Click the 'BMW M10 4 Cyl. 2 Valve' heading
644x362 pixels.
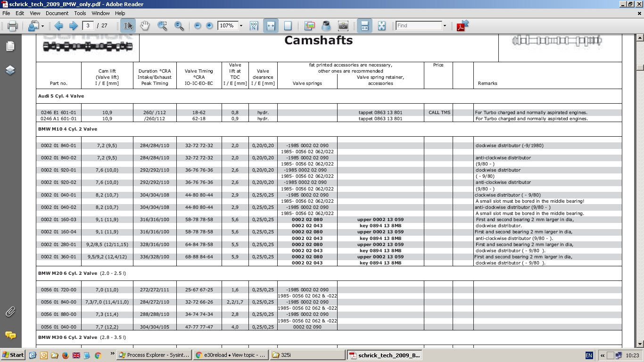coord(67,129)
